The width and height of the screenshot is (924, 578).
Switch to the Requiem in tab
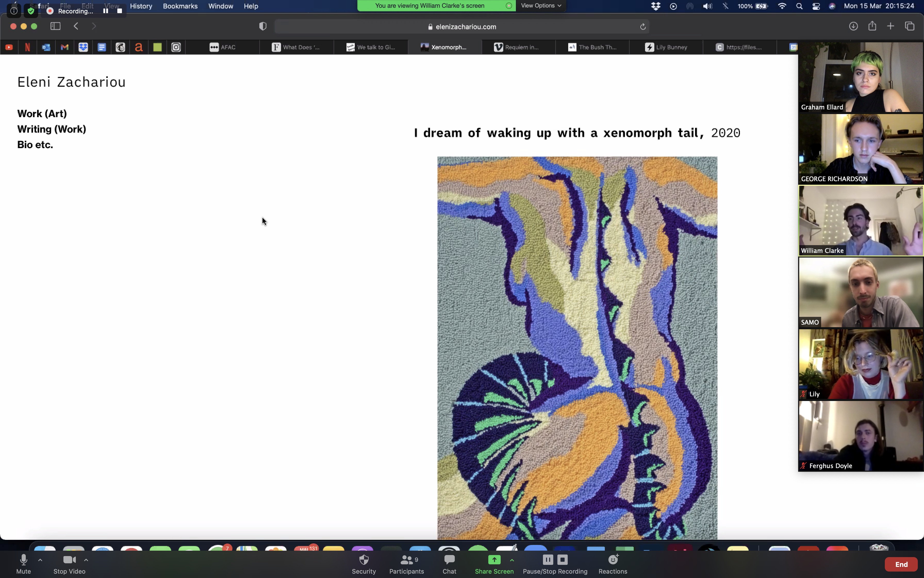[518, 47]
